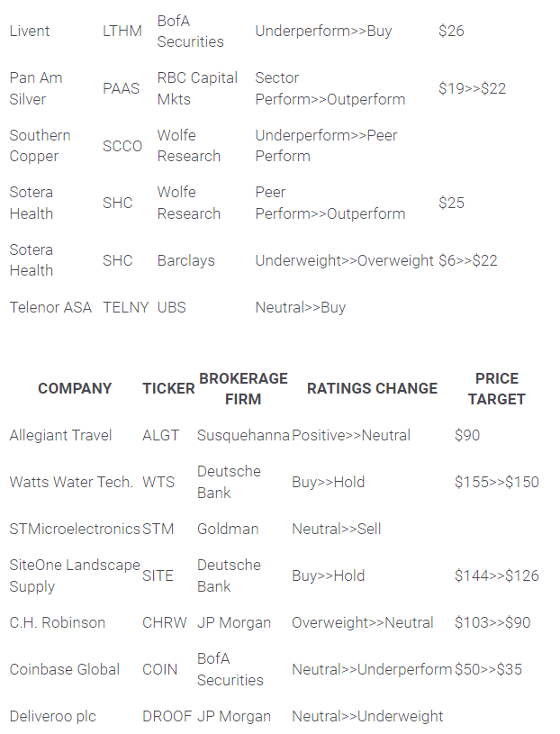This screenshot has height=734, width=560.
Task: Click the Telenor ASA company name
Action: point(50,307)
